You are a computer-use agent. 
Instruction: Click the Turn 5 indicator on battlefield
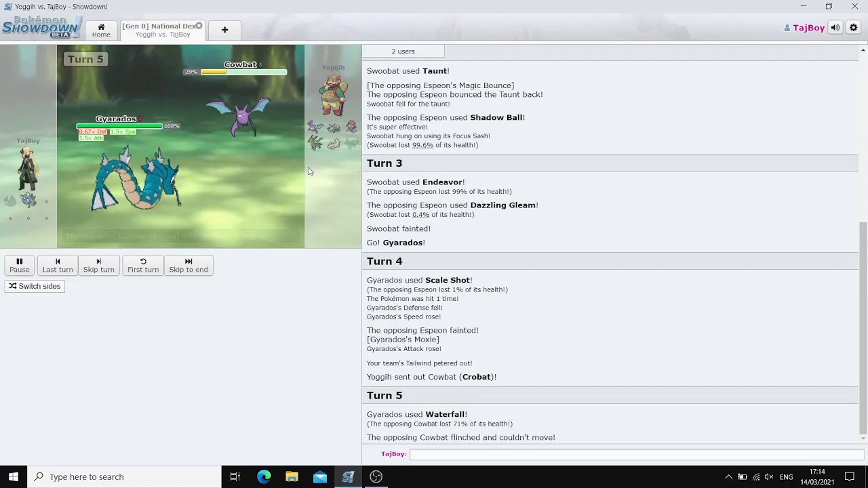(x=85, y=59)
